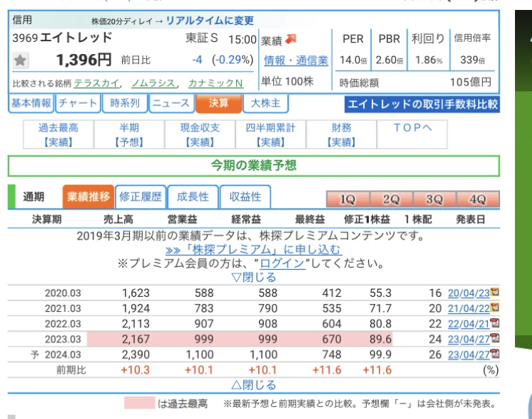Click エイトレッドの取引手数料比較 banner
532x419 pixels.
pyautogui.click(x=422, y=104)
